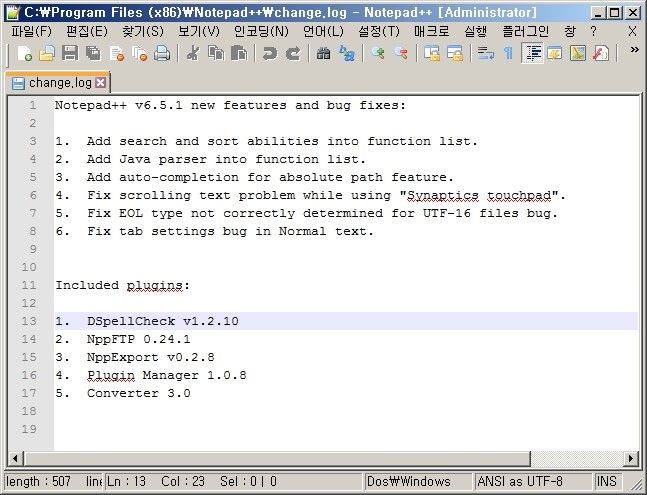Open the ? help menu

point(593,31)
